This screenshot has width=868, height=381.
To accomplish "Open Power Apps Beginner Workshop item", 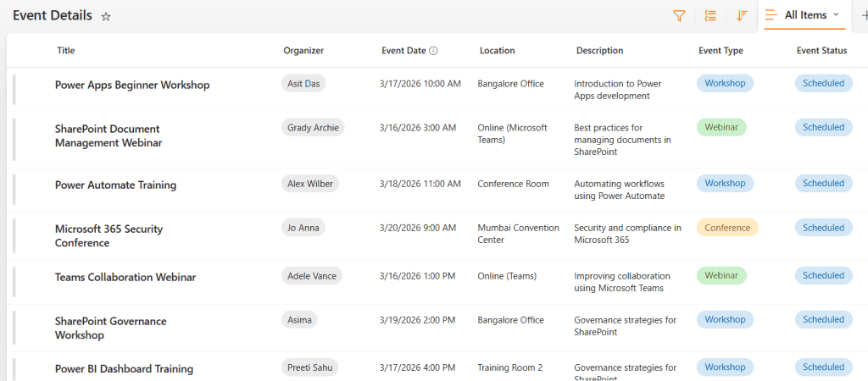I will 132,86.
